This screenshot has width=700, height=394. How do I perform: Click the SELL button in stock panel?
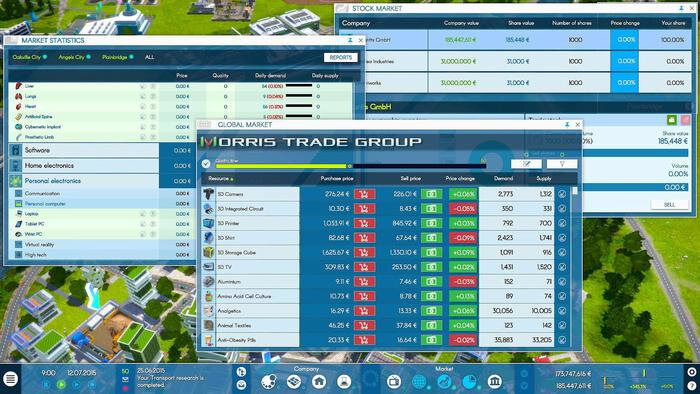(x=669, y=204)
